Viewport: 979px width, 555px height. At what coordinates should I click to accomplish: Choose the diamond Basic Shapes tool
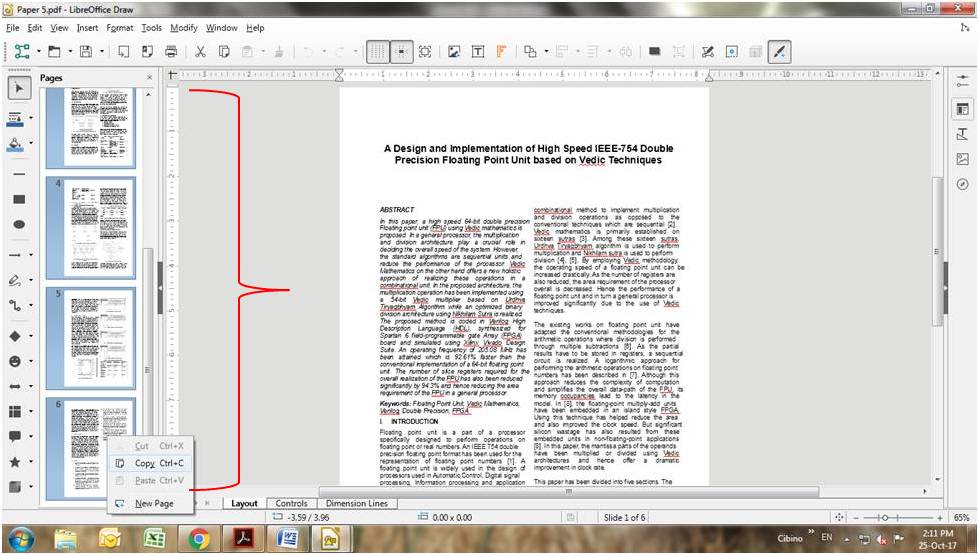pos(16,336)
